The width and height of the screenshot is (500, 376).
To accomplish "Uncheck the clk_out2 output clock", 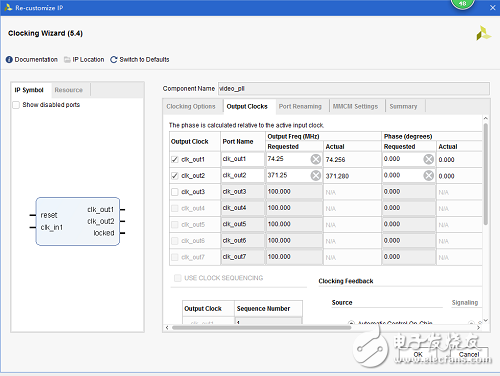I will [x=175, y=176].
